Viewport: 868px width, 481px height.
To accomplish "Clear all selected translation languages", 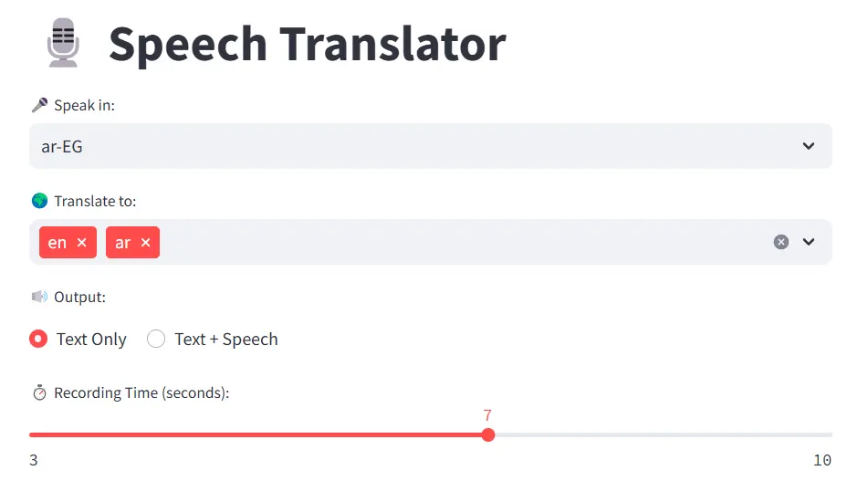I will (780, 242).
